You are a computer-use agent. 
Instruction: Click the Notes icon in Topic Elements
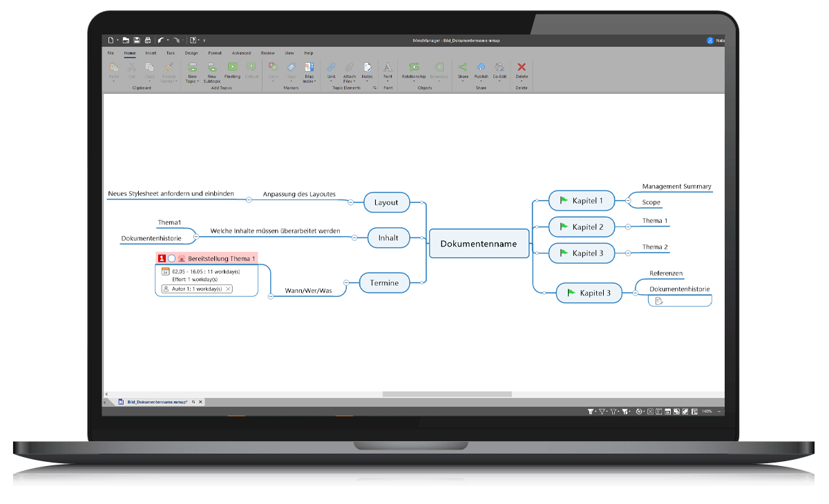pyautogui.click(x=368, y=67)
